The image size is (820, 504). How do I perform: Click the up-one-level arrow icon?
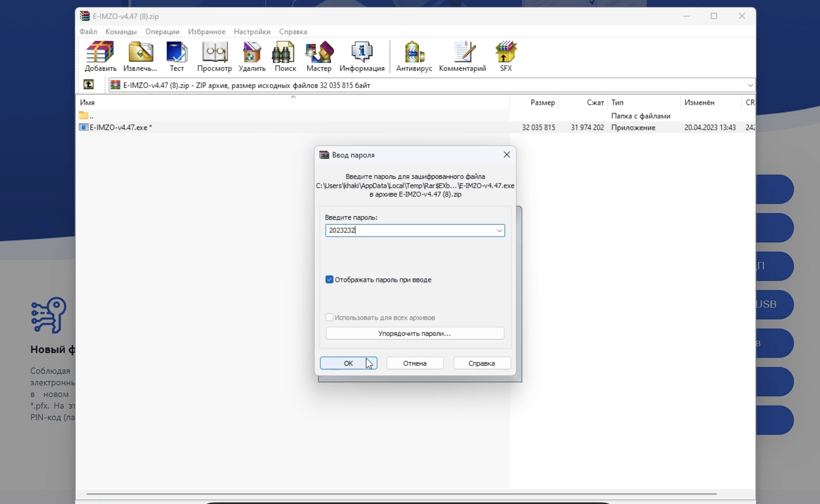click(88, 85)
